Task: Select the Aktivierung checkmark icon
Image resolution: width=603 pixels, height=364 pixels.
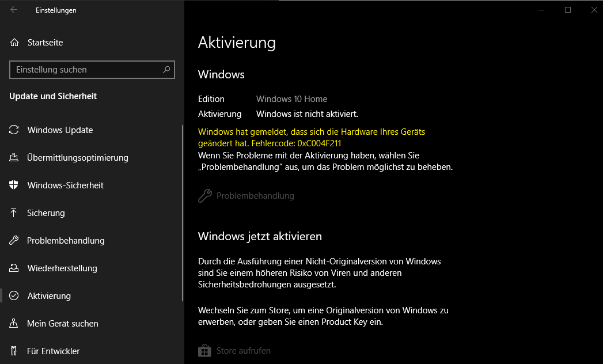Action: (14, 296)
